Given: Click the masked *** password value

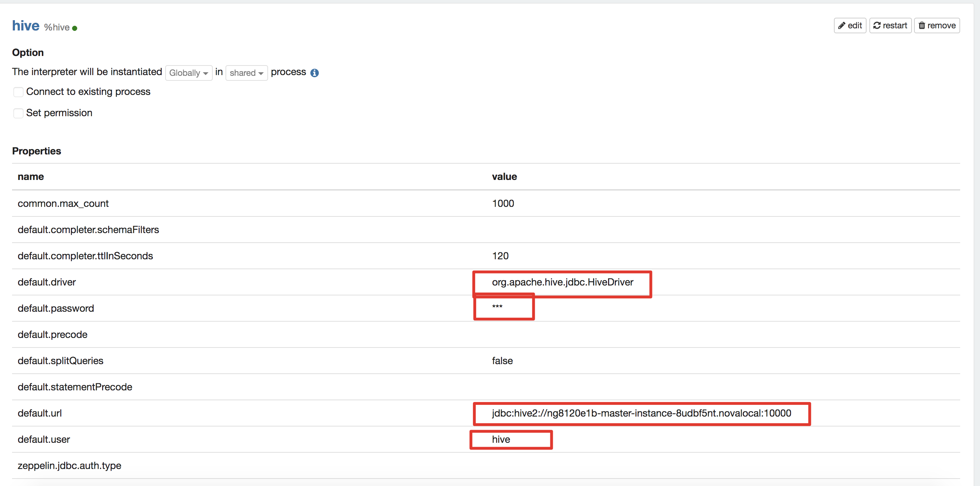Looking at the screenshot, I should (x=497, y=307).
